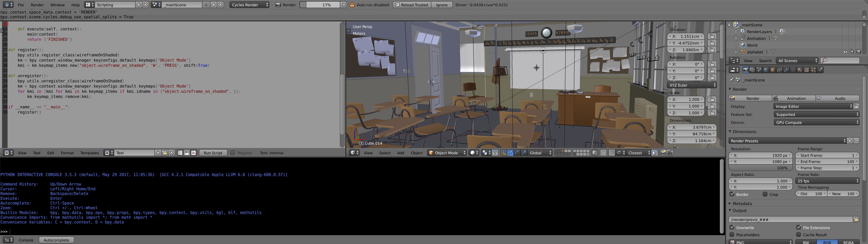Open the World properties tab icon
The image size is (868, 244).
[x=766, y=70]
